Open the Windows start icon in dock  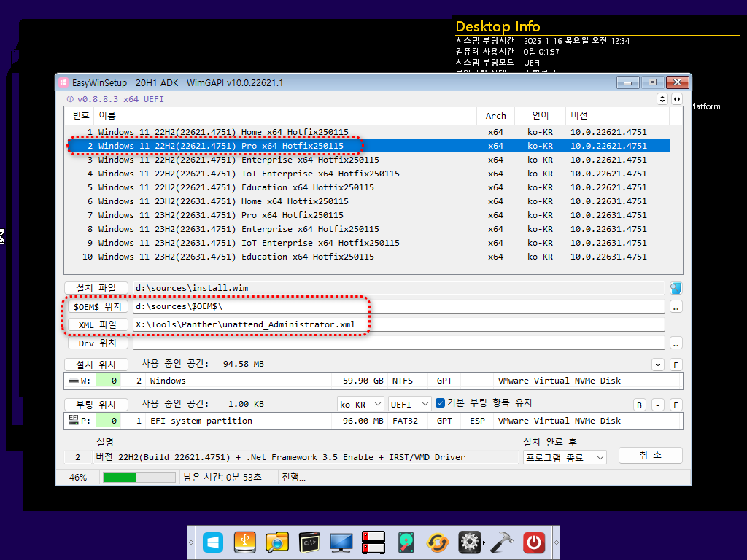pyautogui.click(x=213, y=542)
